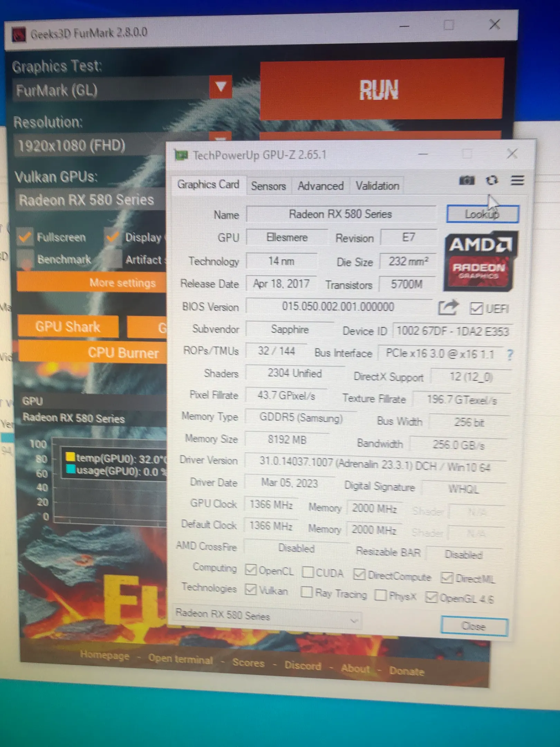The height and width of the screenshot is (747, 560).
Task: Click the FurMark title bar flame icon
Action: [19, 34]
